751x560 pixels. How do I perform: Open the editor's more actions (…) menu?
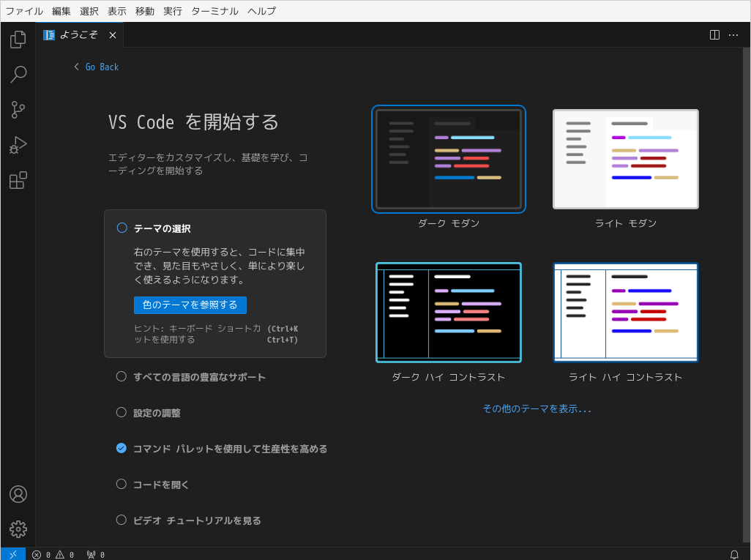click(733, 35)
